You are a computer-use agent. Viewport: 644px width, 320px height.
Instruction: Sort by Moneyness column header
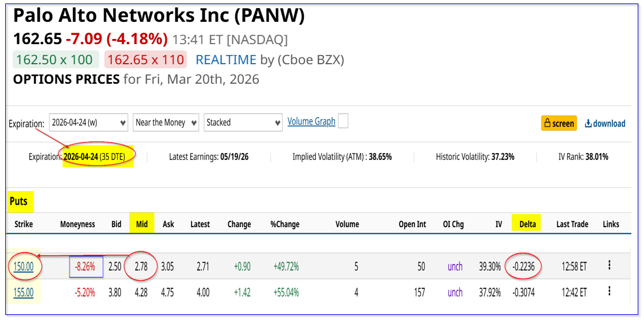click(x=77, y=224)
